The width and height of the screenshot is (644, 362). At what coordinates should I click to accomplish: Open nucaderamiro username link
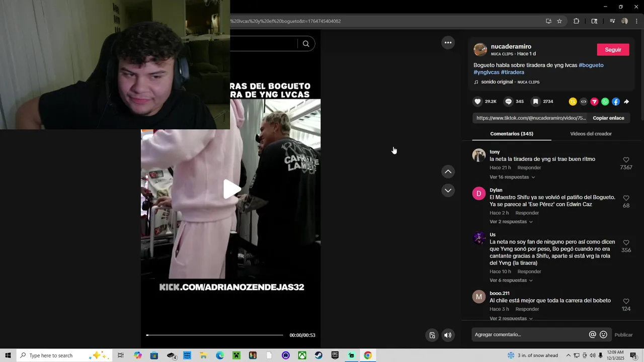511,47
